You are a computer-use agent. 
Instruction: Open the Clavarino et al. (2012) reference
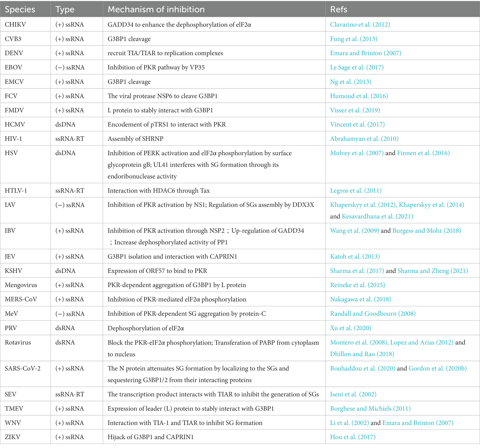click(x=360, y=24)
